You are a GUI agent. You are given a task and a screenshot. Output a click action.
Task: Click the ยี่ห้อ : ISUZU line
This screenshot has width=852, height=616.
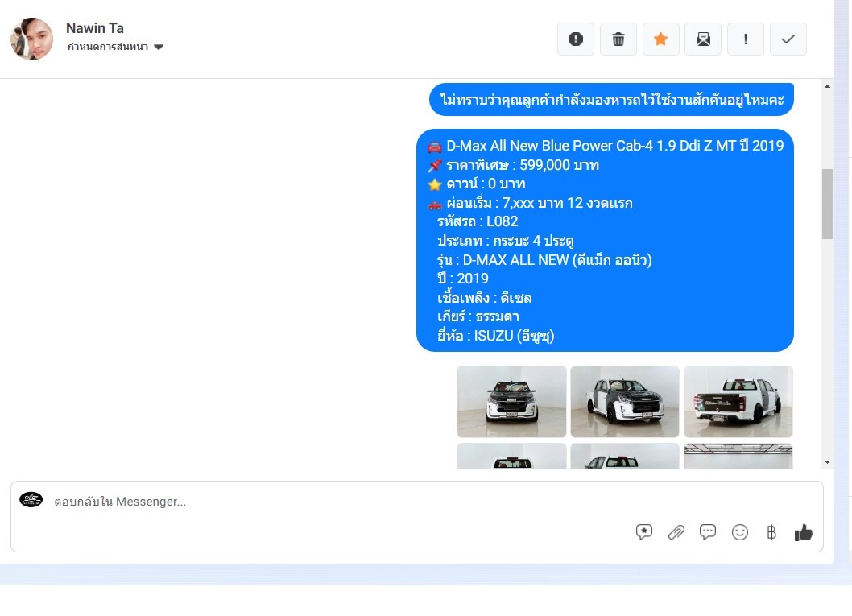point(495,336)
